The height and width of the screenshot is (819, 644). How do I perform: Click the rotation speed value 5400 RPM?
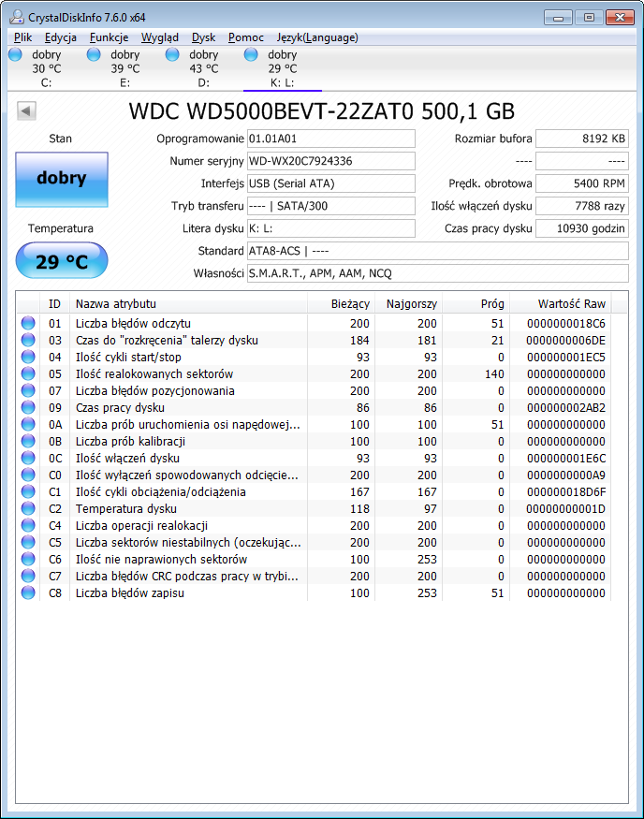click(582, 183)
